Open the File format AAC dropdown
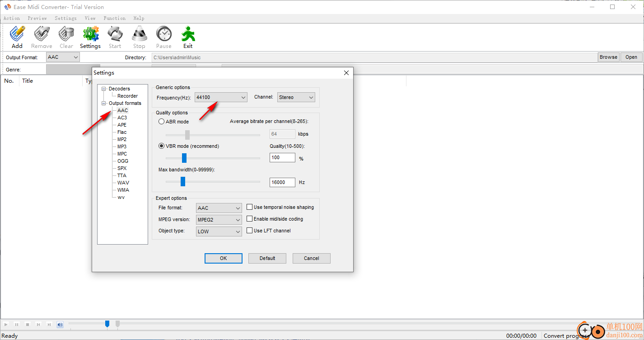The width and height of the screenshot is (644, 340). 219,208
